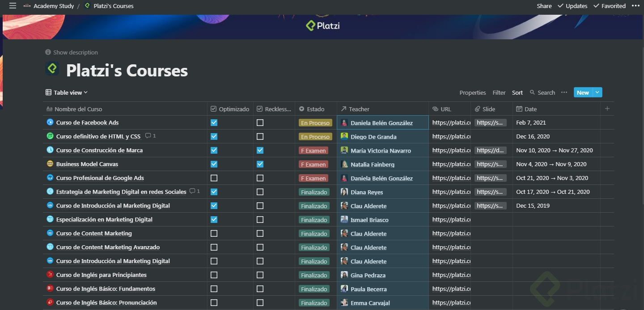The width and height of the screenshot is (644, 310).
Task: Click the Search magnifier icon
Action: [532, 92]
